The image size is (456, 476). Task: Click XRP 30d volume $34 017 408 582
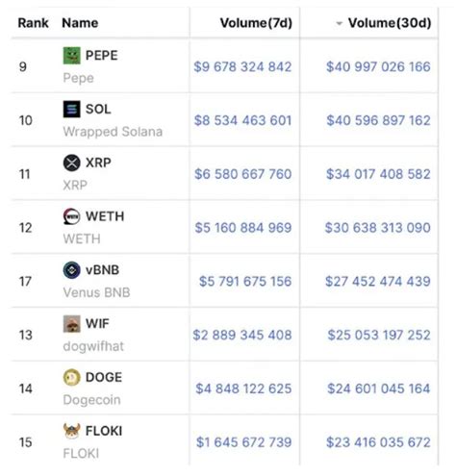coord(378,174)
